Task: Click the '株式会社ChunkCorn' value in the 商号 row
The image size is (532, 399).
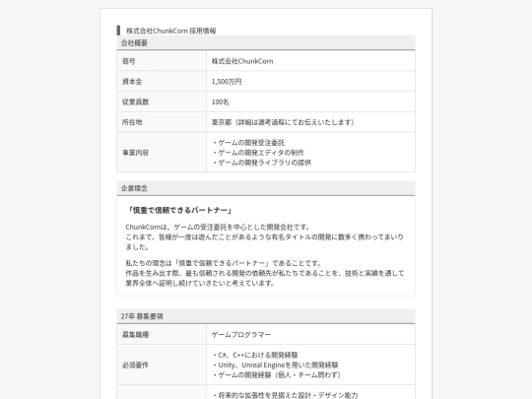Action: 242,61
